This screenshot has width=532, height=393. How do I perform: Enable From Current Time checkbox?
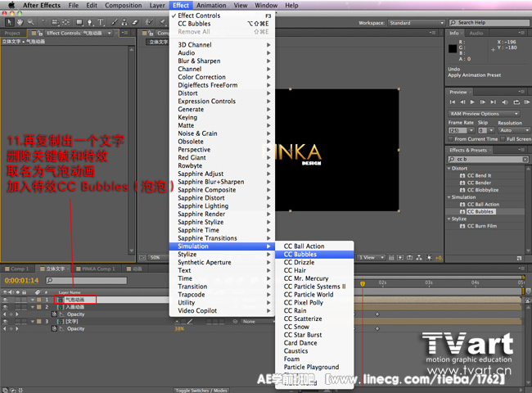(x=451, y=139)
